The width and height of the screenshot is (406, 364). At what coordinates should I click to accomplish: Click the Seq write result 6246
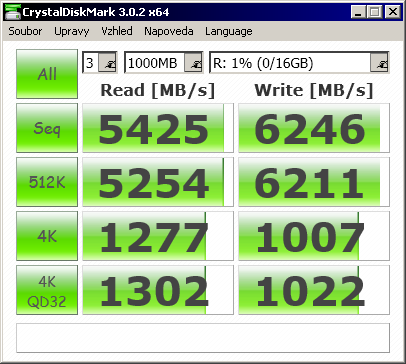coord(314,128)
